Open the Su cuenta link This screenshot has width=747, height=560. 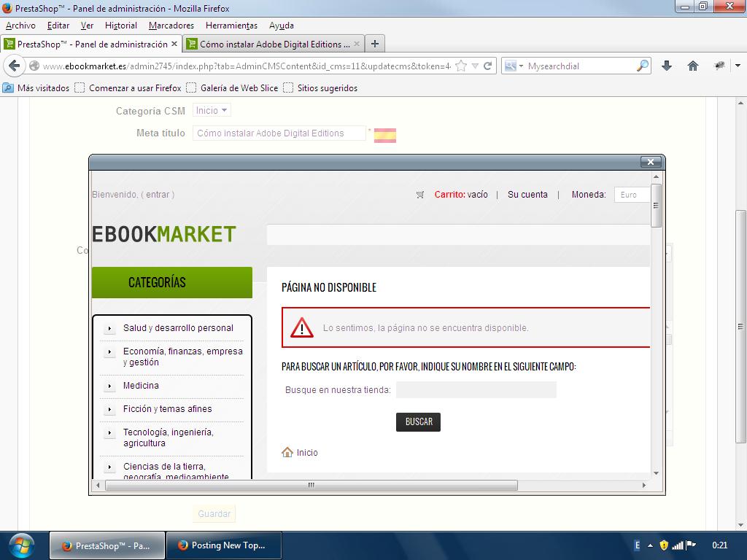coord(527,195)
